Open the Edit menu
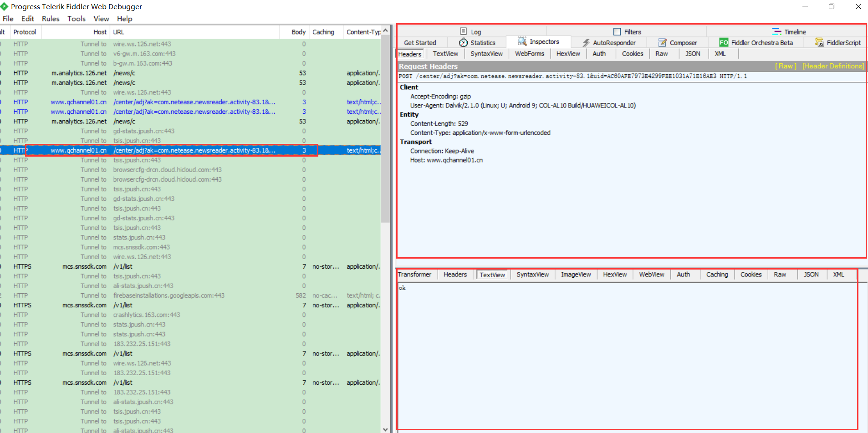Viewport: 868px width, 433px height. 27,19
